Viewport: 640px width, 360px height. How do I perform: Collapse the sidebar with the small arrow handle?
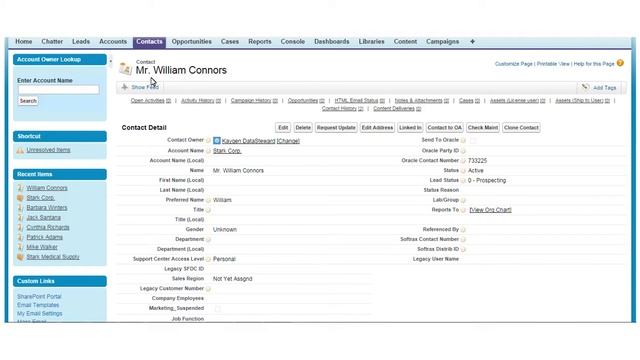click(111, 62)
